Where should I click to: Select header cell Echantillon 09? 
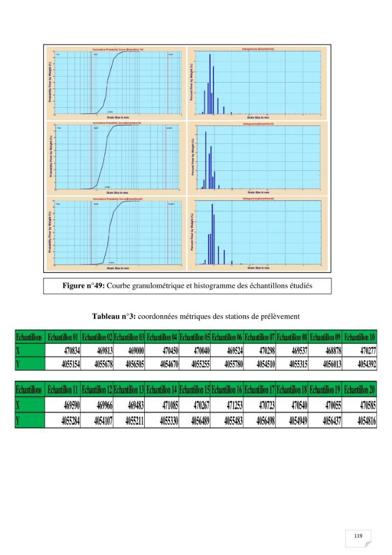pyautogui.click(x=325, y=337)
